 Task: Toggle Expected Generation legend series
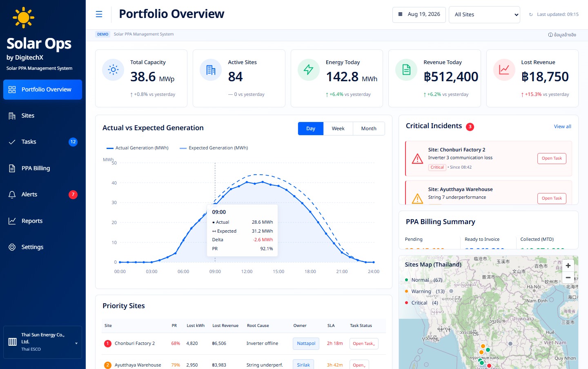[x=214, y=148]
